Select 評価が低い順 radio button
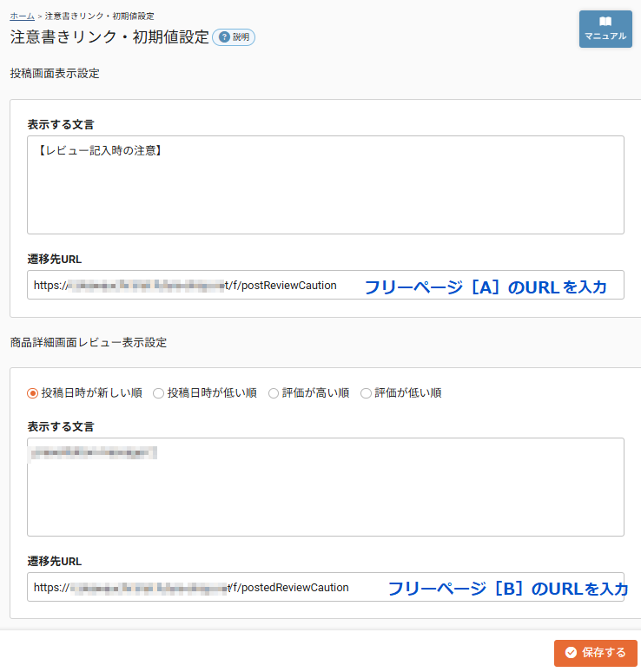This screenshot has width=641, height=672. (x=366, y=393)
